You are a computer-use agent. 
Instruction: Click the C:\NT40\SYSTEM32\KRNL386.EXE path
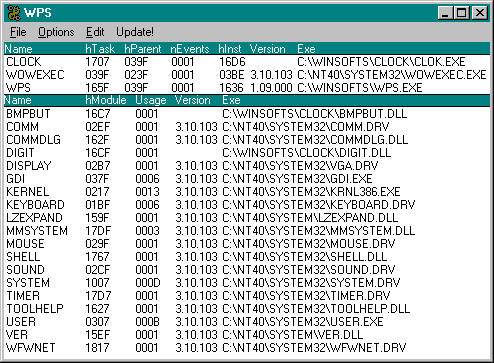pos(311,192)
